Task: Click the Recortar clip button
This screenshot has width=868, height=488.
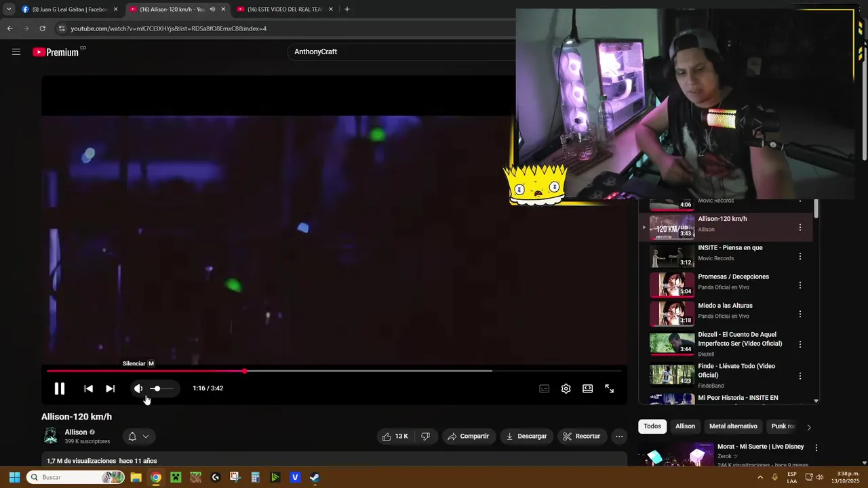Action: (582, 436)
